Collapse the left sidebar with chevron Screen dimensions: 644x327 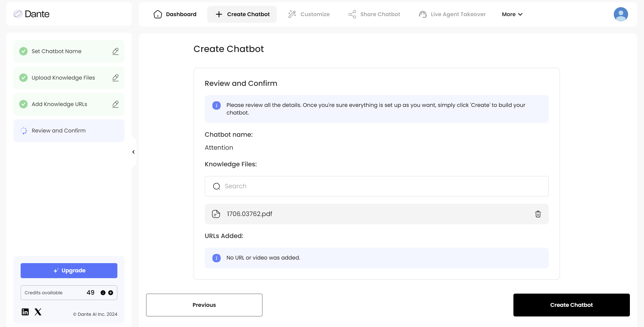click(x=134, y=152)
